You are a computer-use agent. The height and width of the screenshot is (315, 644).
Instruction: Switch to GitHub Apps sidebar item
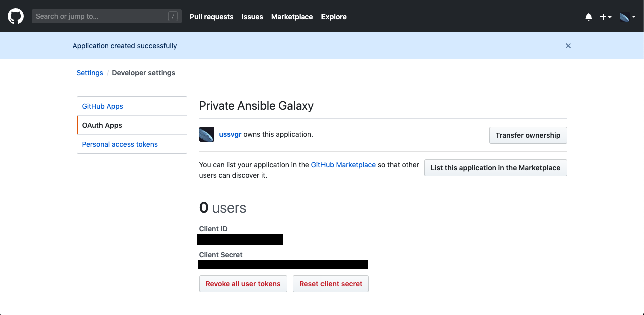103,106
